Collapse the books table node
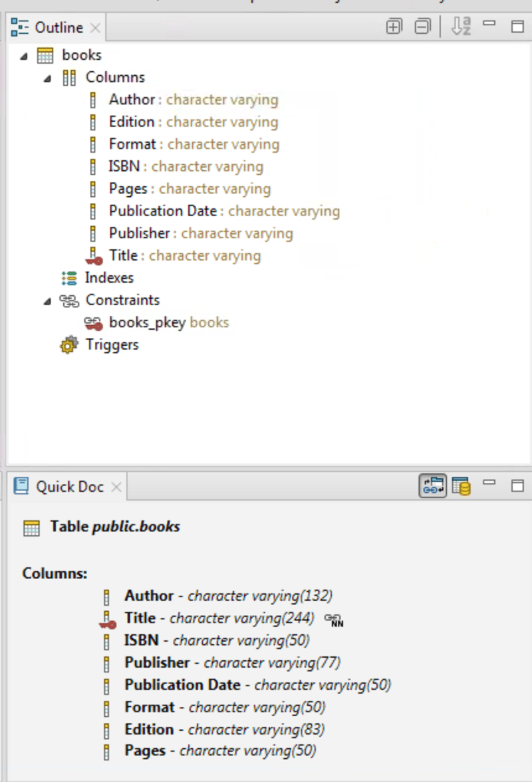Screen dimensions: 532x782 (x=24, y=56)
